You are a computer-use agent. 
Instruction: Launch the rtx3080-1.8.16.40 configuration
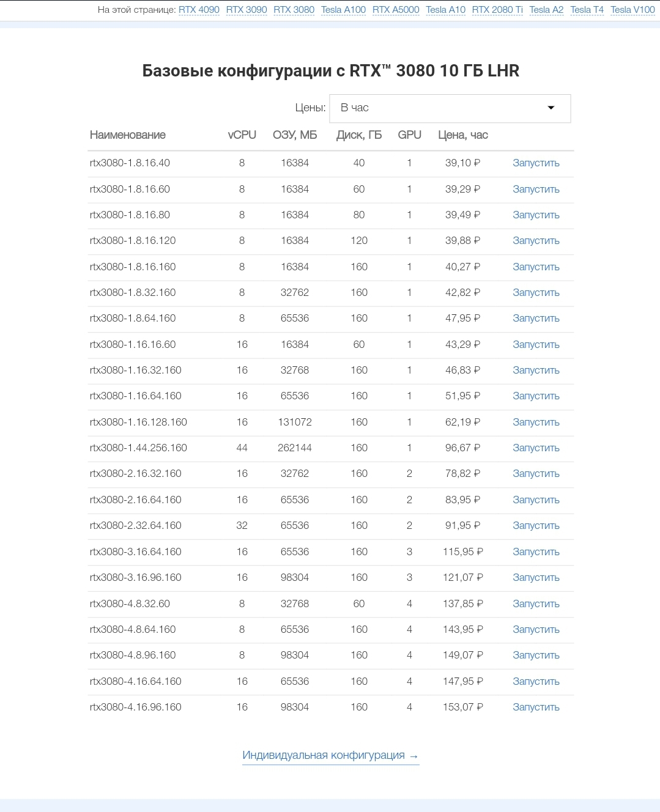(x=536, y=163)
